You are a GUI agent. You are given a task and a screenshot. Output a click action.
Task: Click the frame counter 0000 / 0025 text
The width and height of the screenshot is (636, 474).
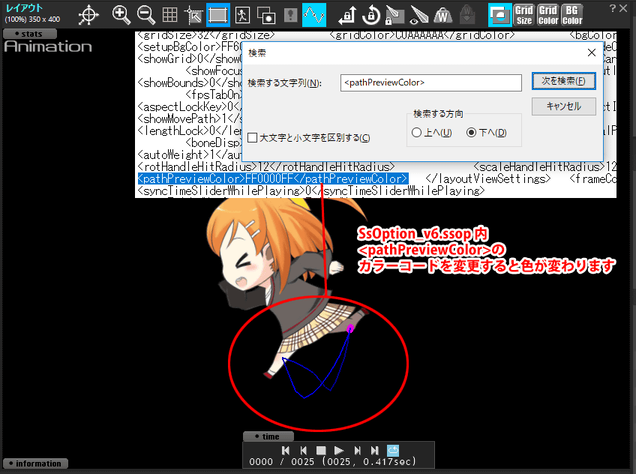coord(281,462)
